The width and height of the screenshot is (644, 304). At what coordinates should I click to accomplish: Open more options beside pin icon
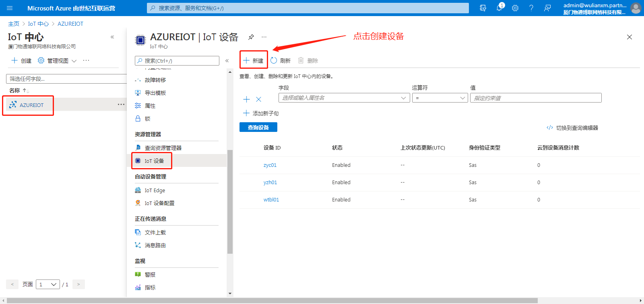(x=264, y=37)
